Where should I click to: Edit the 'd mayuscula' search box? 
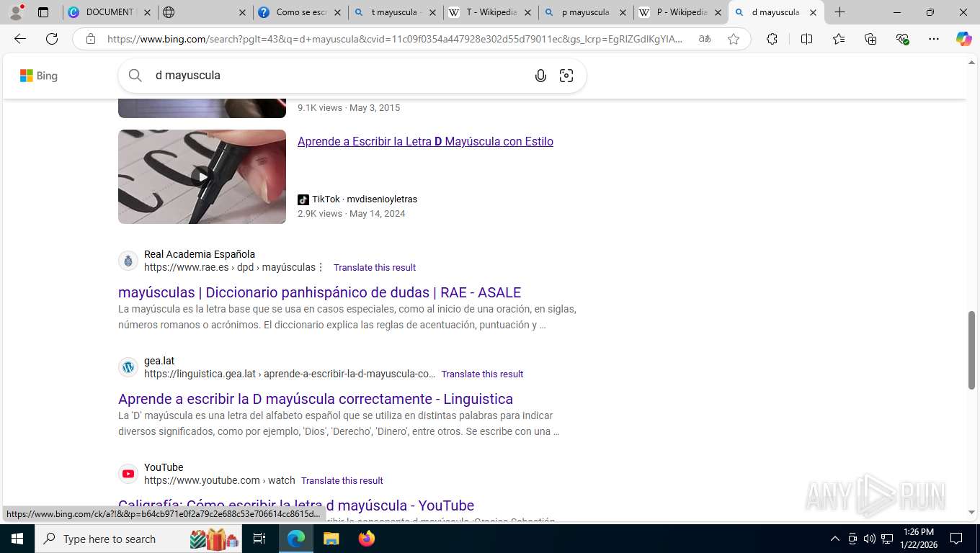click(339, 76)
